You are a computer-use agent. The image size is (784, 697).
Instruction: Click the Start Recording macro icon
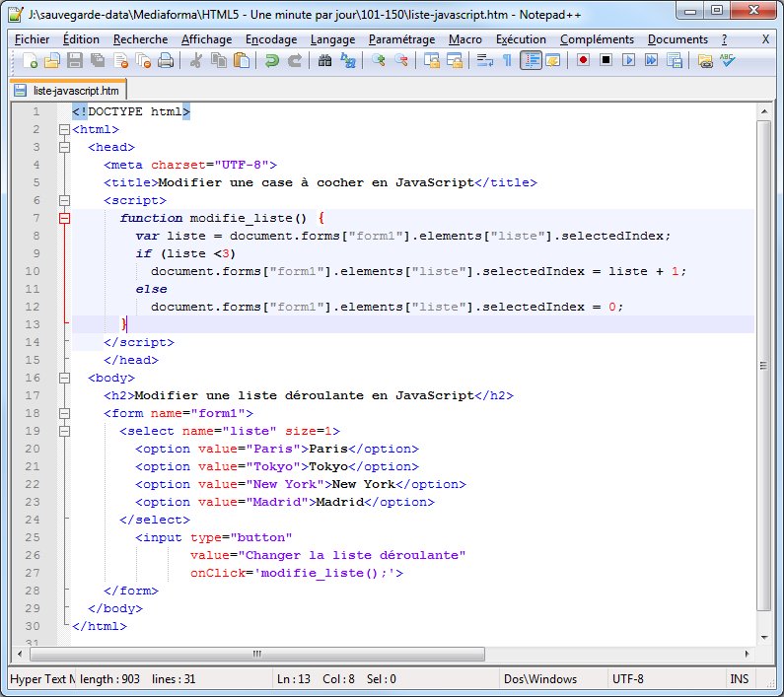click(x=584, y=61)
